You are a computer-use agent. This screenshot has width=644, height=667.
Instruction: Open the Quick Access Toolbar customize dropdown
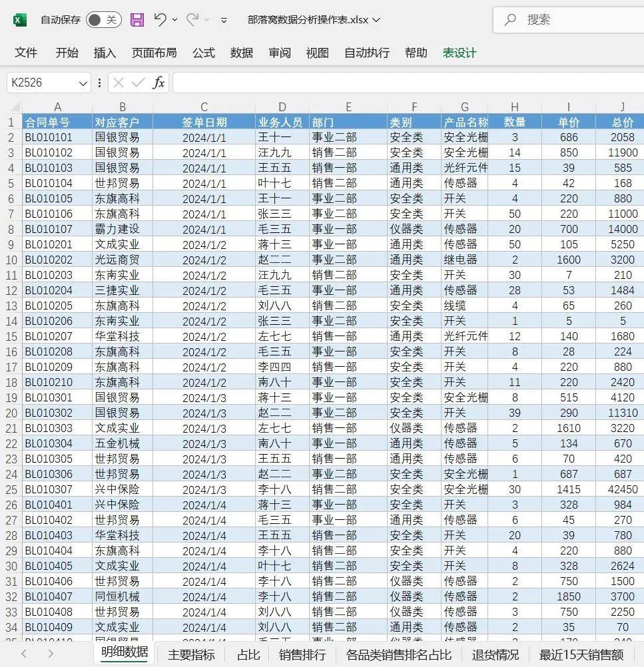[x=224, y=21]
